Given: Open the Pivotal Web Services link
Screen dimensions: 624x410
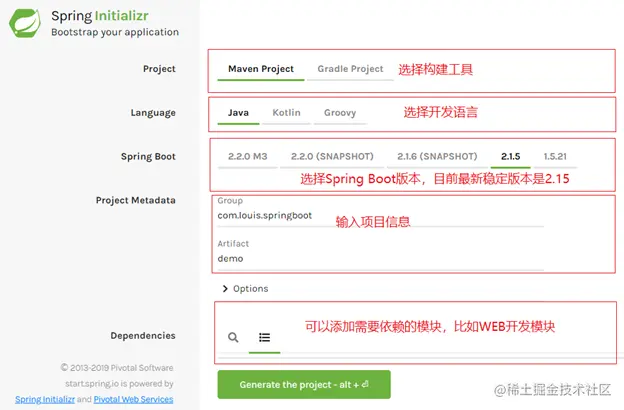Looking at the screenshot, I should click(x=133, y=399).
